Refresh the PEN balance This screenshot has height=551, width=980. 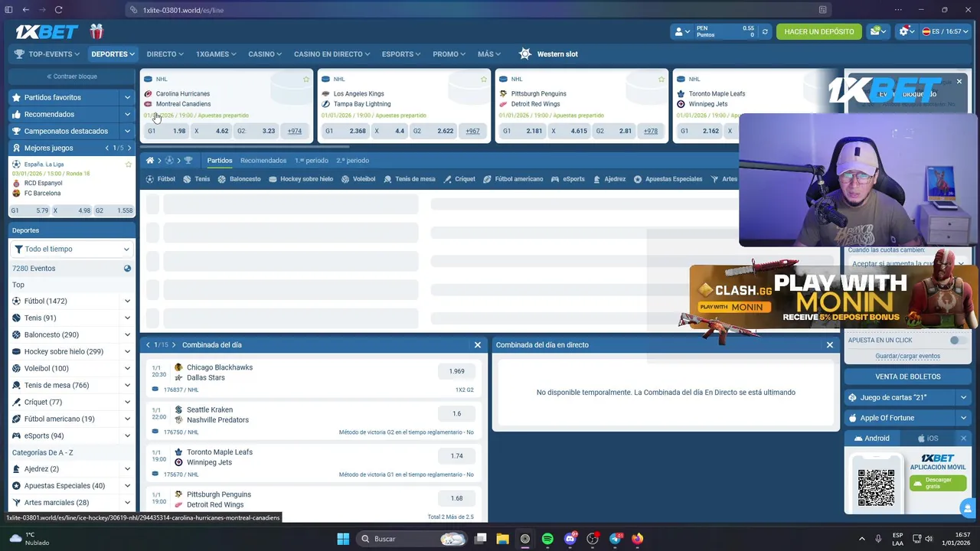[764, 32]
